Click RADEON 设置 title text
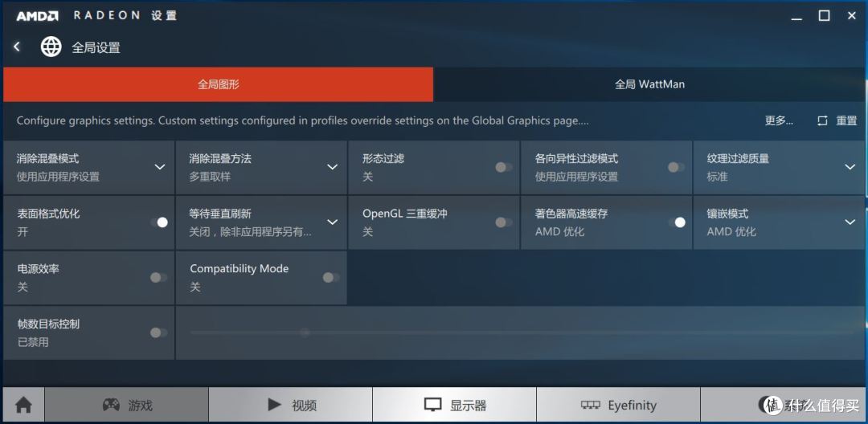The image size is (868, 424). (125, 15)
